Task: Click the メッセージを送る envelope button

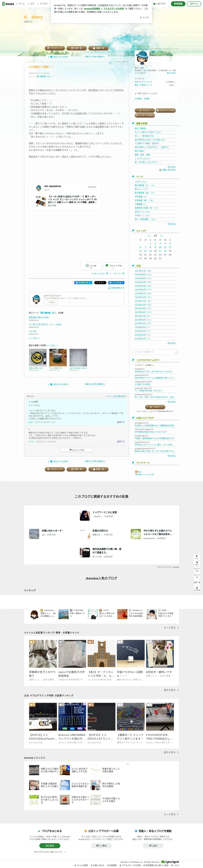Action: [145, 115]
